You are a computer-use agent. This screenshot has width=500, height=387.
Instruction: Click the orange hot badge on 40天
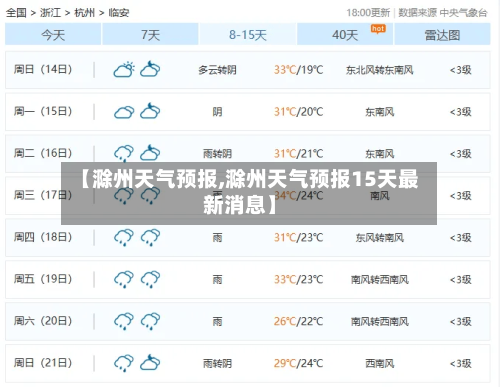coord(378,29)
